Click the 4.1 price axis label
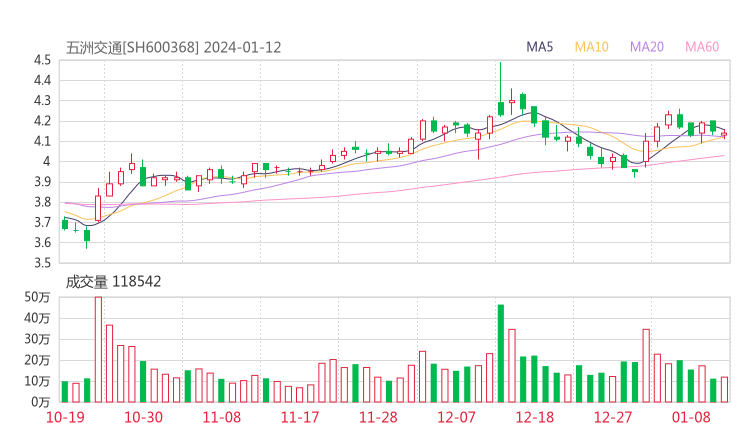The image size is (740, 440). coord(42,141)
